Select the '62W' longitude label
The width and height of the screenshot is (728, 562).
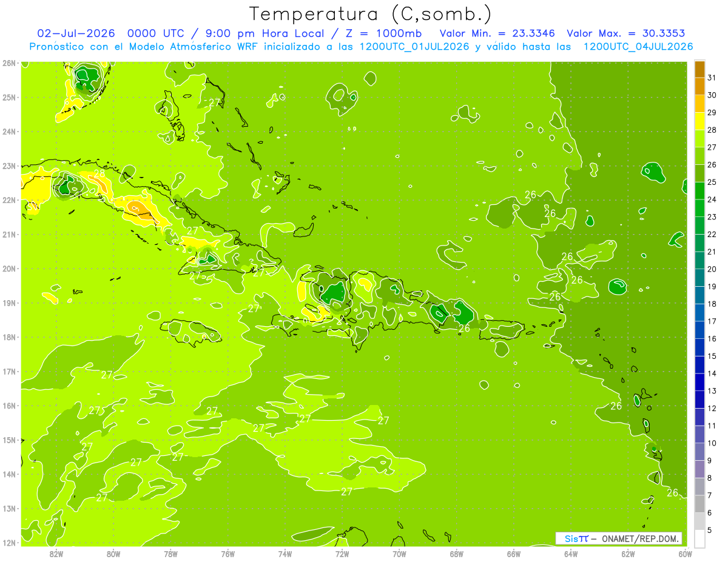click(628, 554)
